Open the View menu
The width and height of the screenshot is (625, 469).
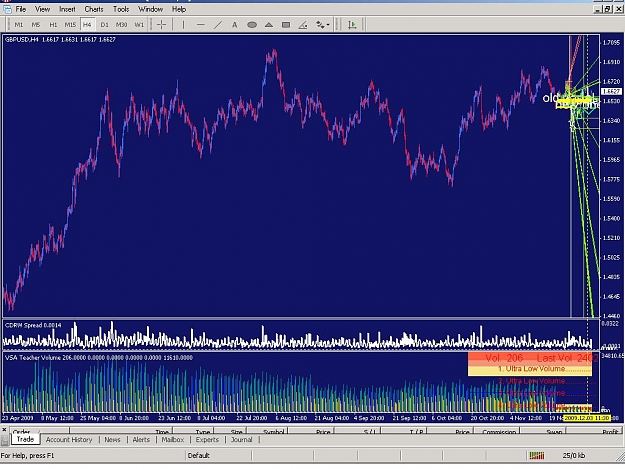click(42, 9)
